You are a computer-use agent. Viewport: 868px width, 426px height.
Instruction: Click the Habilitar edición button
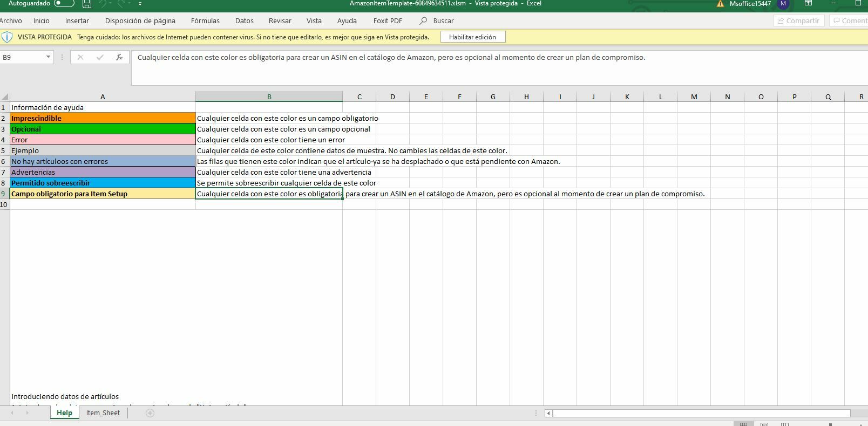[472, 37]
